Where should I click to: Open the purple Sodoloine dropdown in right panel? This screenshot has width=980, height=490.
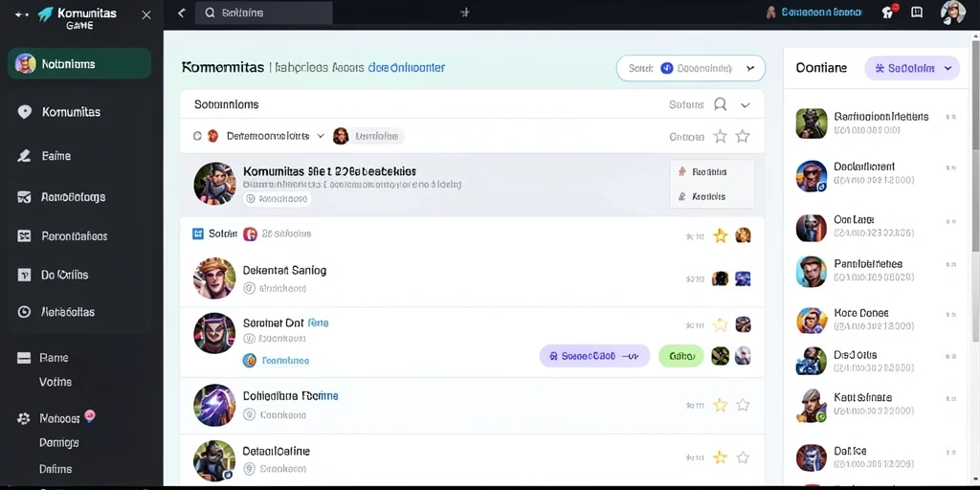pyautogui.click(x=912, y=68)
